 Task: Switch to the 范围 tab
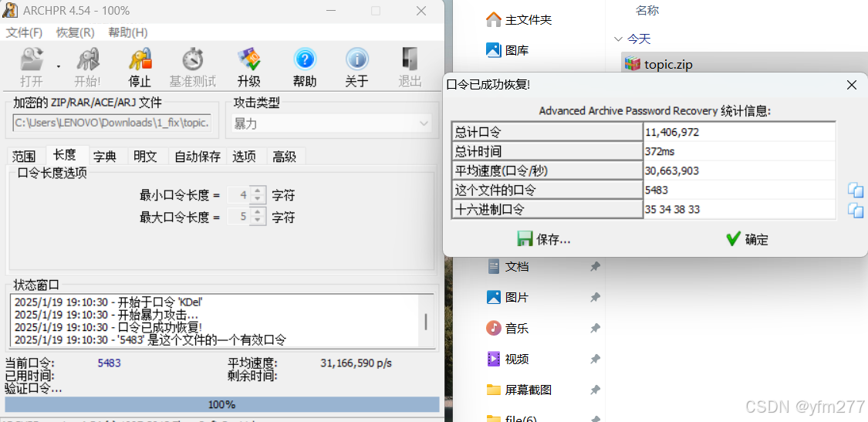24,157
